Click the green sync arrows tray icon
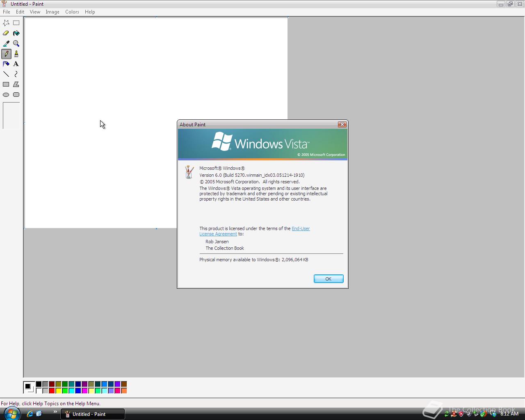The height and width of the screenshot is (420, 525). (447, 414)
